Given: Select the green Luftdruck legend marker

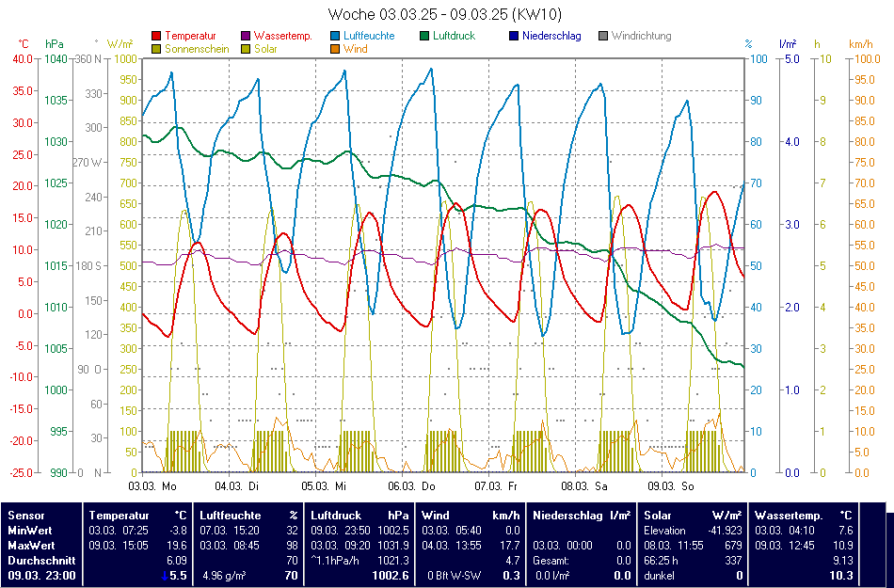Looking at the screenshot, I should click(425, 36).
